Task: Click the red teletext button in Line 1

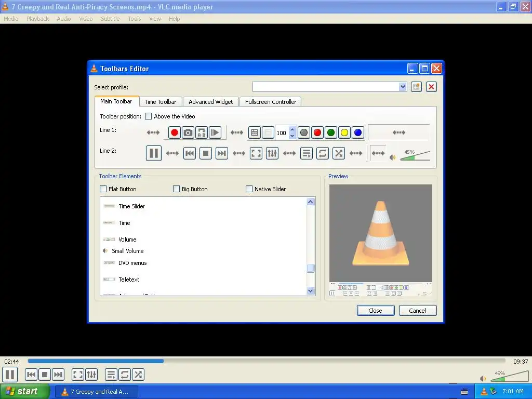Action: [317, 132]
